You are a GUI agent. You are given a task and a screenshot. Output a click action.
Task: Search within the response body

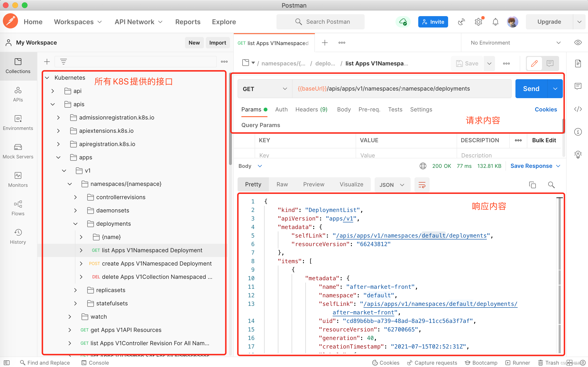551,185
